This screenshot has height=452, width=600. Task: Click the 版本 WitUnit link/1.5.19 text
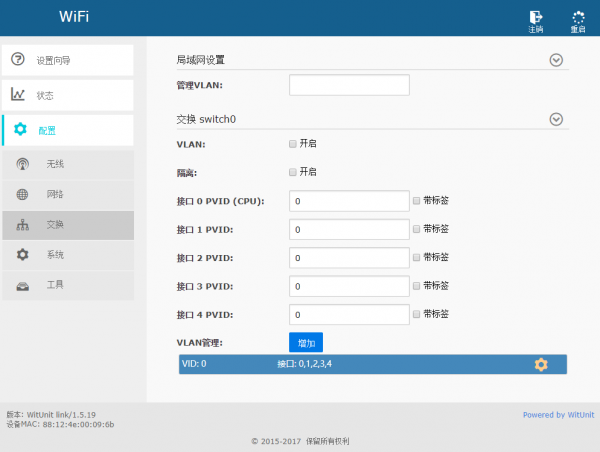point(51,415)
